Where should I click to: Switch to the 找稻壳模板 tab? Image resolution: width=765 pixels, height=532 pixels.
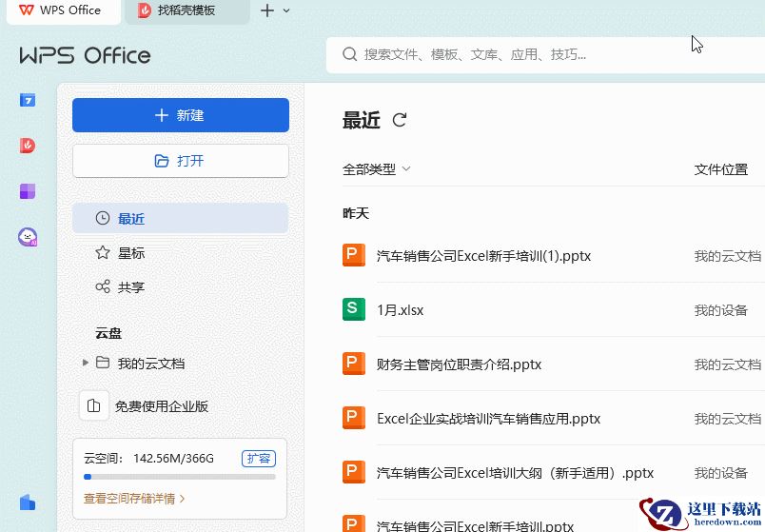click(x=187, y=10)
